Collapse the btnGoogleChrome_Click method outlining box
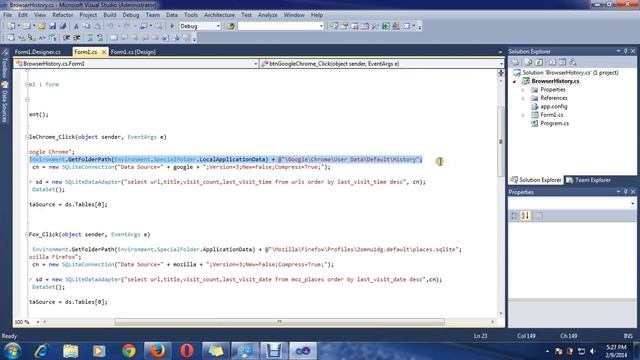The width and height of the screenshot is (640, 360). (27, 137)
